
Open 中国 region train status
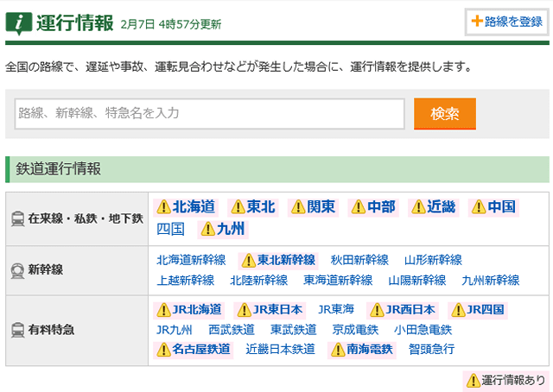click(502, 207)
